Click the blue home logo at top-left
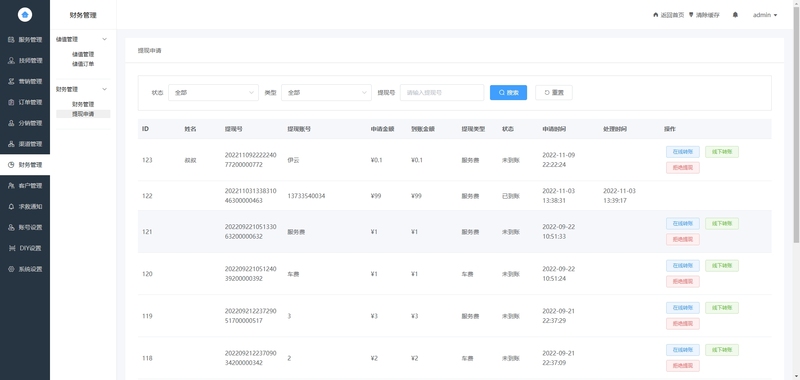The image size is (800, 380). [x=24, y=15]
